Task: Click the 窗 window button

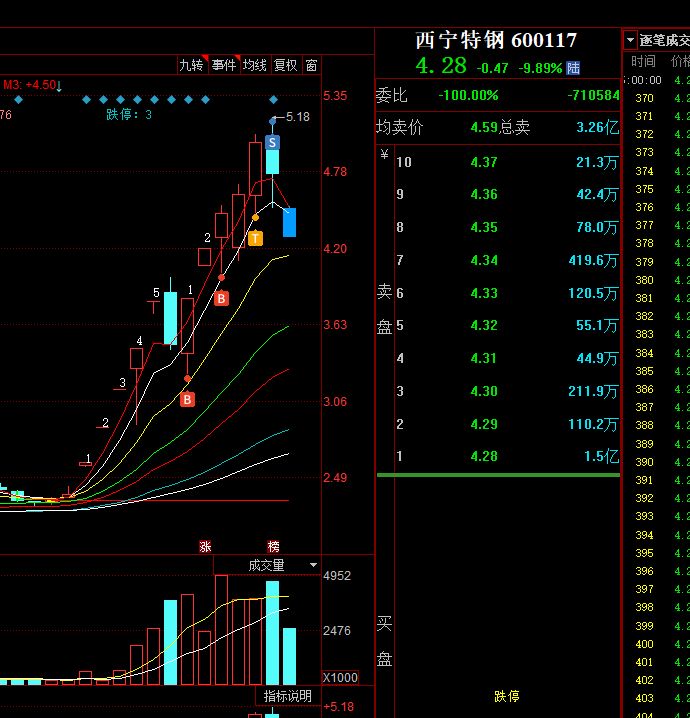Action: (x=311, y=65)
